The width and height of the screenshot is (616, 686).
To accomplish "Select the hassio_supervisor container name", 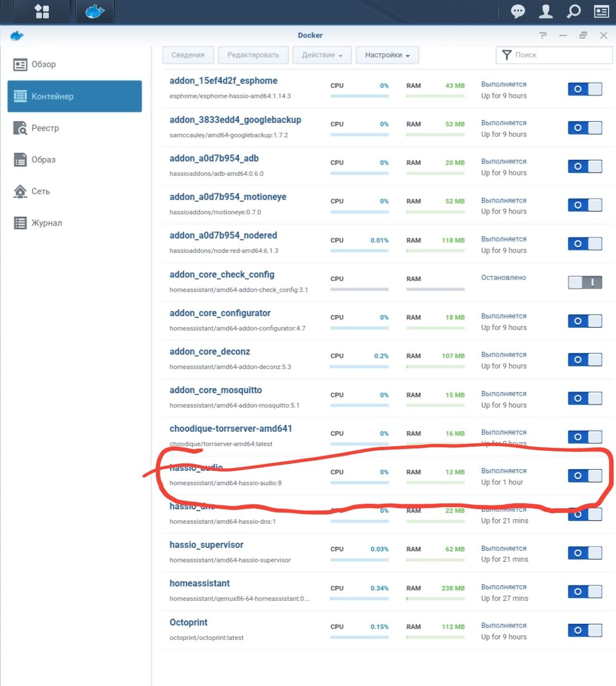I will point(206,545).
